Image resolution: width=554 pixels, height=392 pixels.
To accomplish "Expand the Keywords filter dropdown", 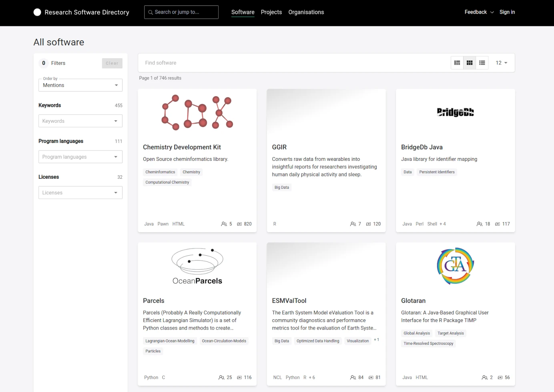I will click(x=80, y=121).
